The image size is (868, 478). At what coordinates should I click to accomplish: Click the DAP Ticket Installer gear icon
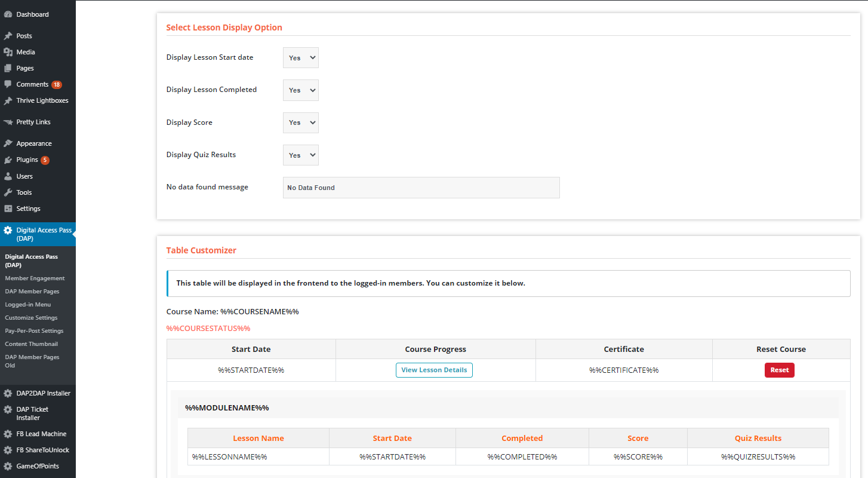[8, 410]
